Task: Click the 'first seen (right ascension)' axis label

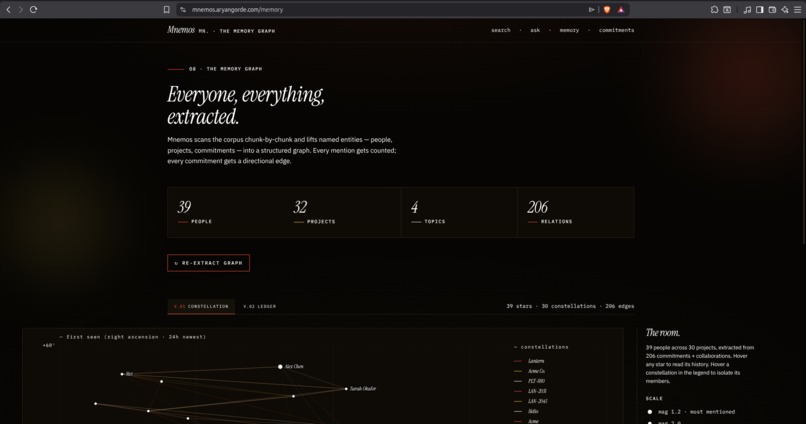Action: click(x=133, y=337)
